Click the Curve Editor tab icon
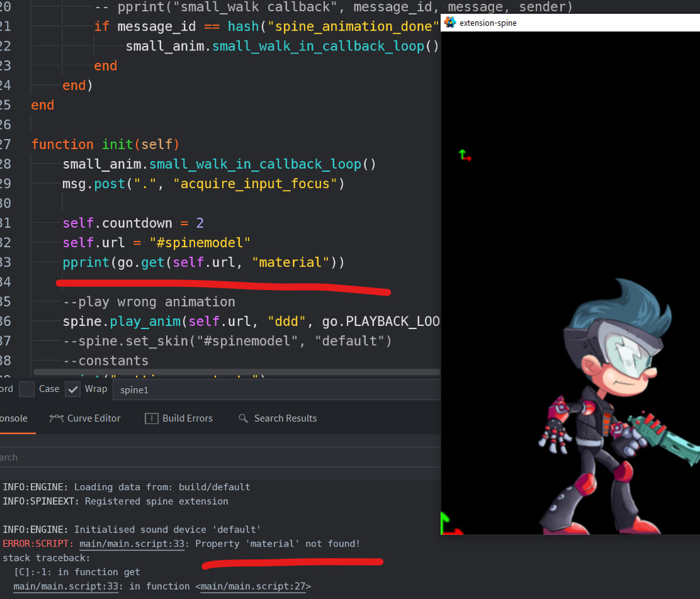700x599 pixels. pyautogui.click(x=56, y=418)
